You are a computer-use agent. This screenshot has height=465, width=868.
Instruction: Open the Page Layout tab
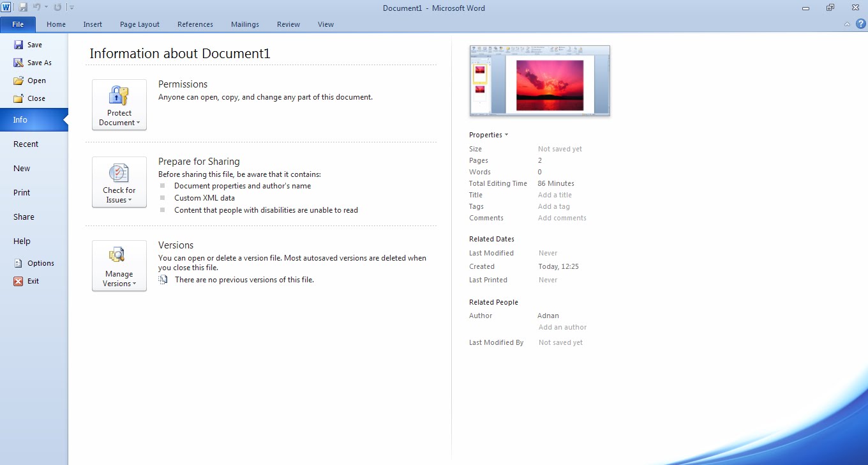click(140, 24)
